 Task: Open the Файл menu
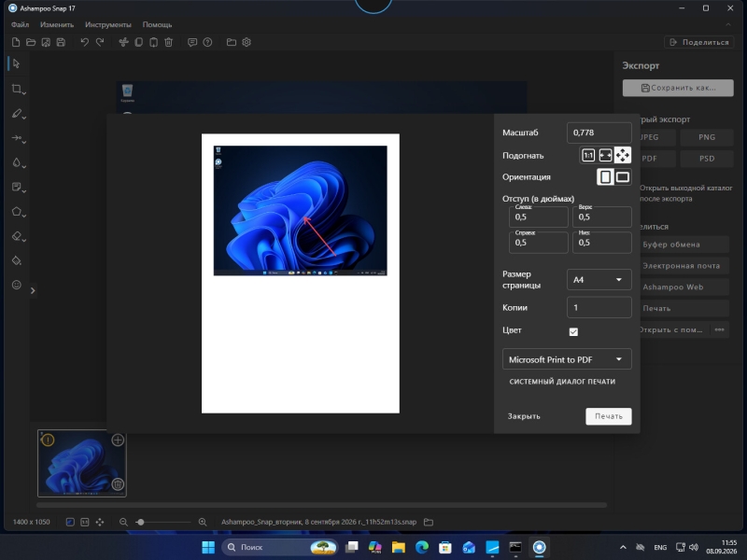pos(20,25)
